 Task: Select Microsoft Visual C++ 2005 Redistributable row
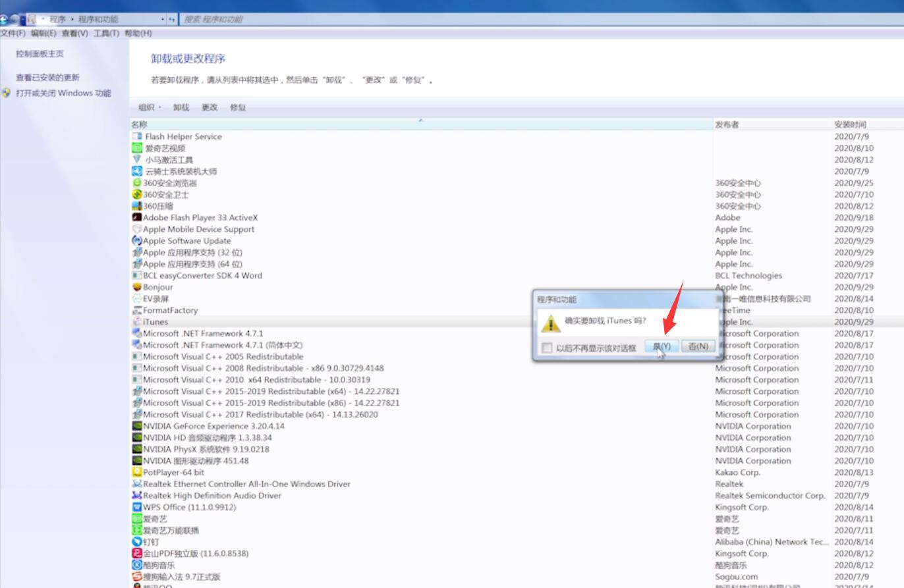tap(517, 356)
